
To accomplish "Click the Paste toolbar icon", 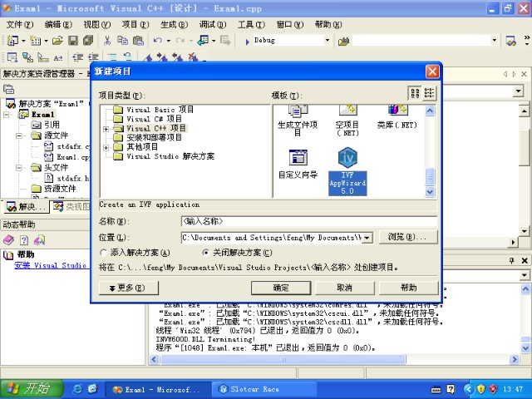I will (138, 41).
